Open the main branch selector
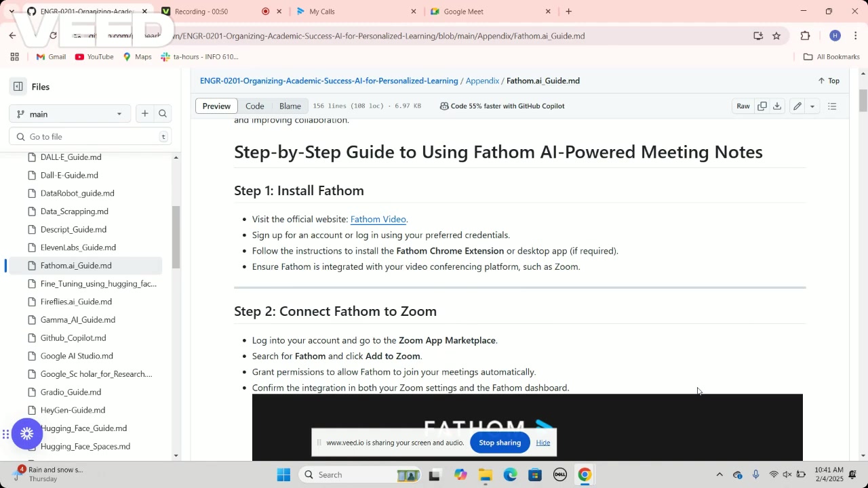 [68, 114]
